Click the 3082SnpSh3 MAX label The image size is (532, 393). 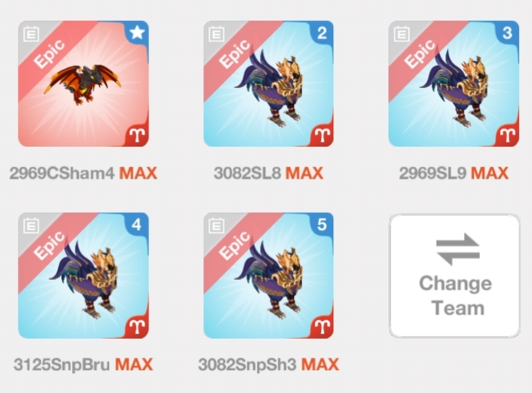click(x=268, y=365)
